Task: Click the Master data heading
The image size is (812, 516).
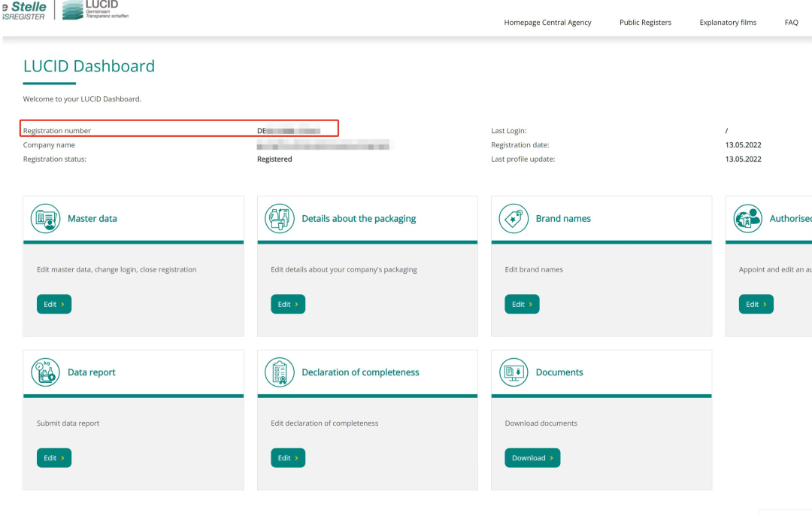Action: pyautogui.click(x=92, y=219)
